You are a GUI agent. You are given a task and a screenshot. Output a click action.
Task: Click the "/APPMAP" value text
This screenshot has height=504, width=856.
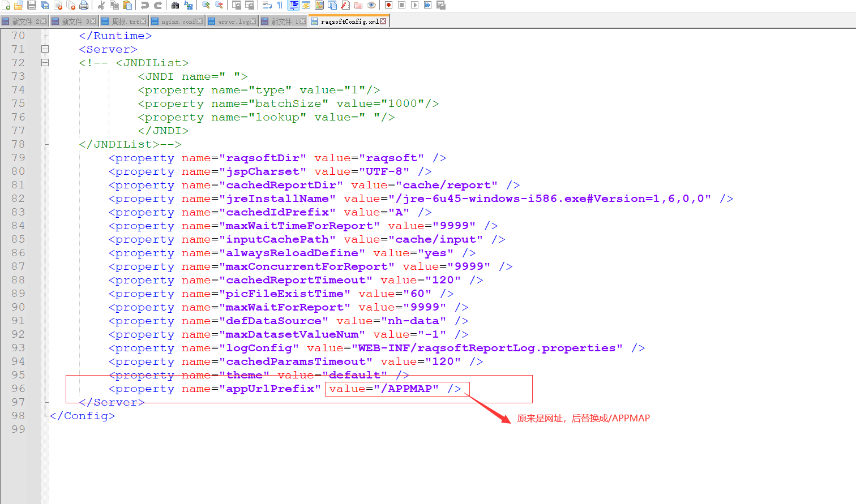click(406, 389)
